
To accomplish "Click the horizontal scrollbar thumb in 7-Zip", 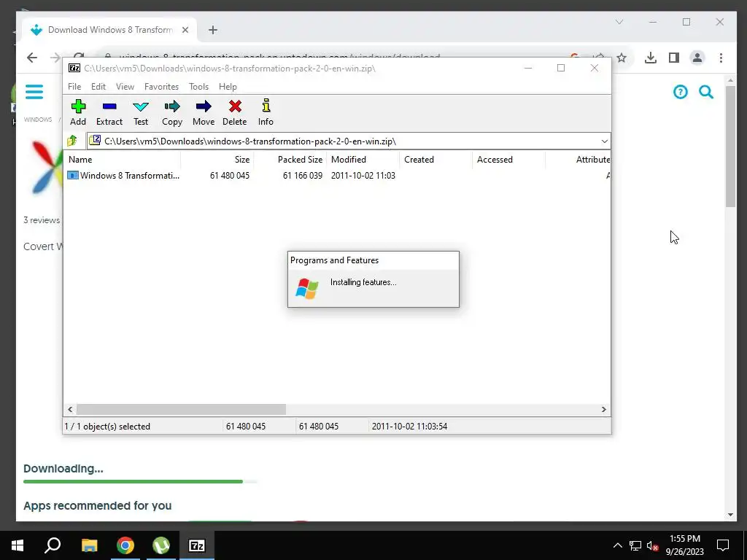I will [181, 410].
